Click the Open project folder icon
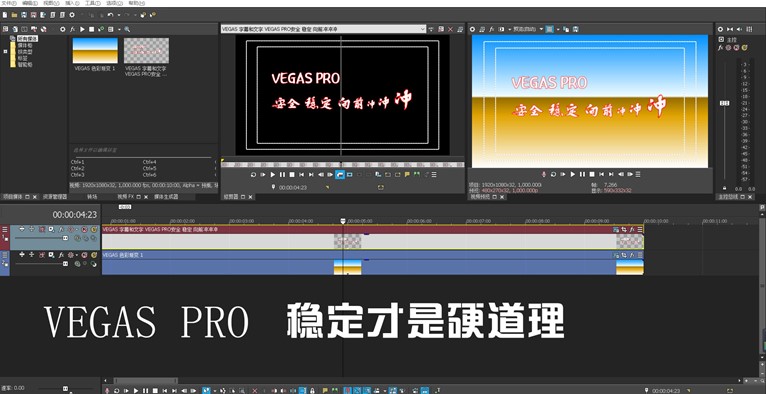This screenshot has height=394, width=766. pyautogui.click(x=14, y=15)
